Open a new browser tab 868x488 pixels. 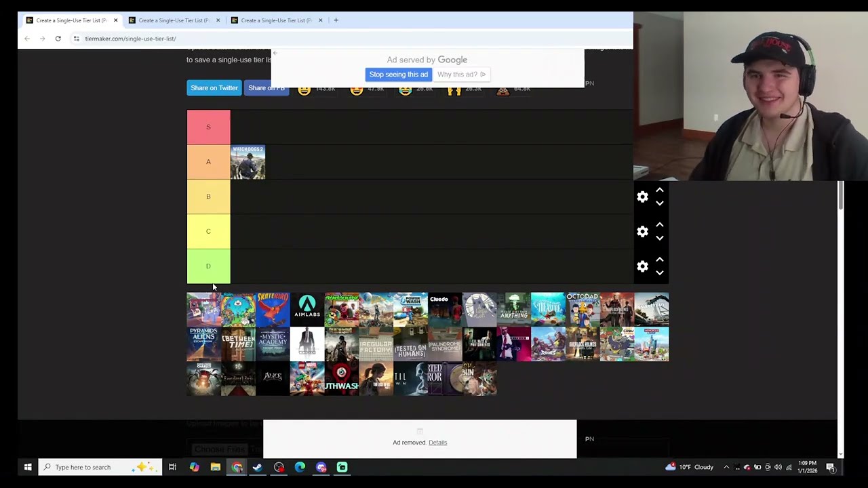click(336, 20)
